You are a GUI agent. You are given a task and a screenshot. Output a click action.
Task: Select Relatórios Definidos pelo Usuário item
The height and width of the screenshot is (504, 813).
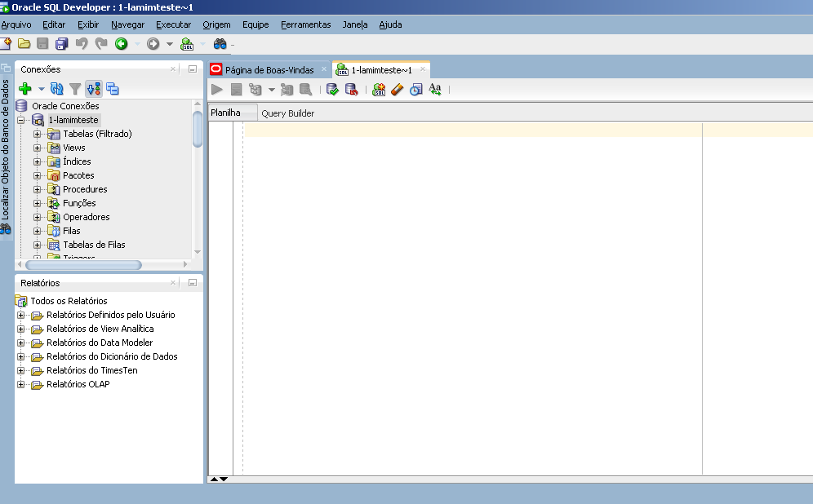coord(110,316)
